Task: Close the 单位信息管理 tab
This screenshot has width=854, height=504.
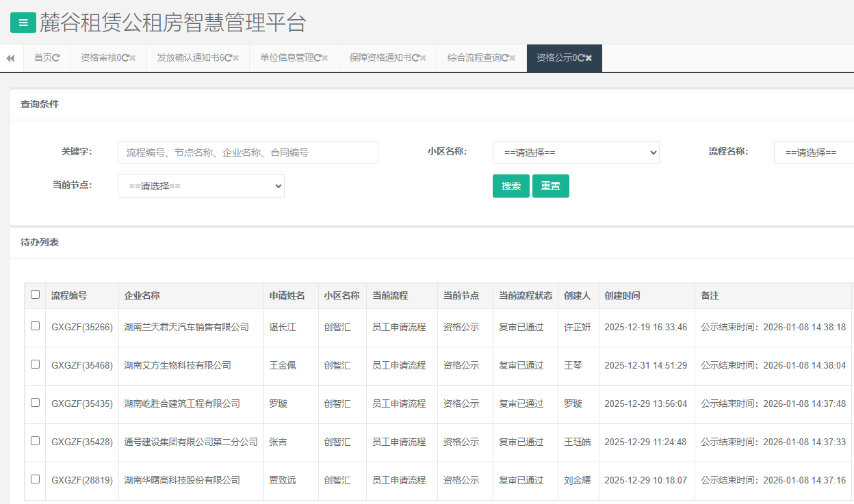Action: click(x=326, y=58)
